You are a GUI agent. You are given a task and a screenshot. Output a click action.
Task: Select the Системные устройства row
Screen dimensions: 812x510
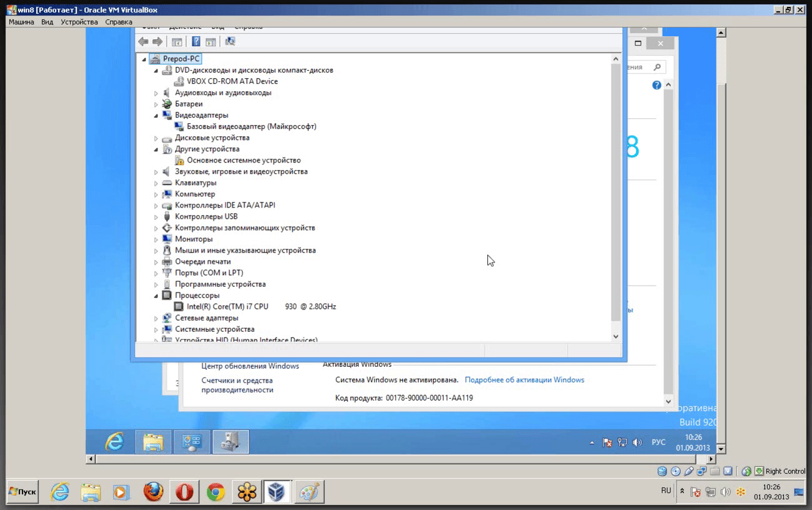(x=208, y=329)
